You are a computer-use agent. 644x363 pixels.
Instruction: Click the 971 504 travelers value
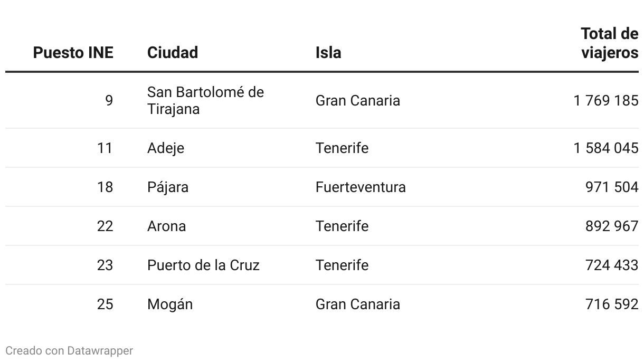[x=612, y=187]
